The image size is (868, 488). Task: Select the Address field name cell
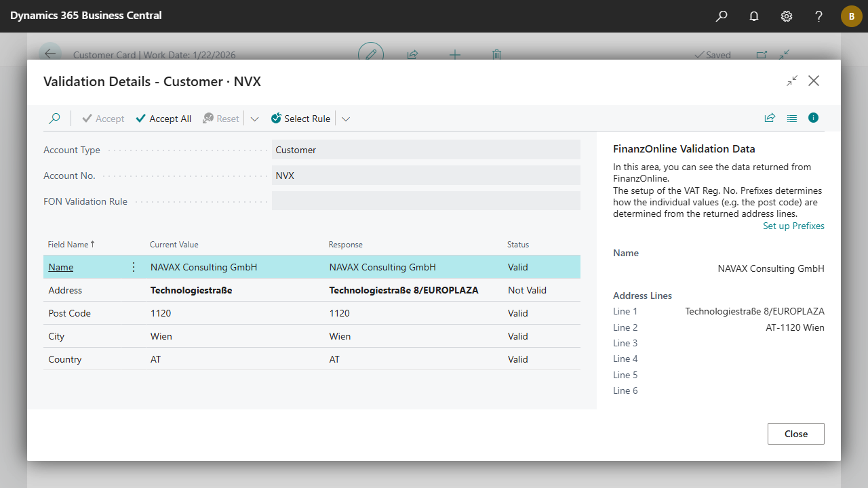click(x=65, y=290)
